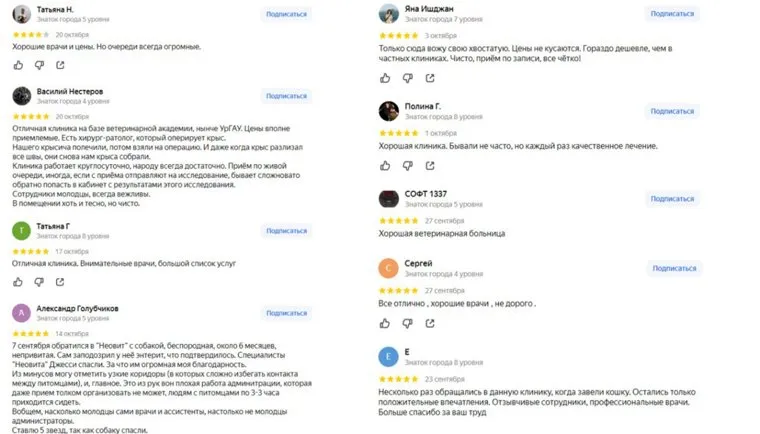Share Полина Г.'s review
Screen dimensions: 760x434
[430, 163]
